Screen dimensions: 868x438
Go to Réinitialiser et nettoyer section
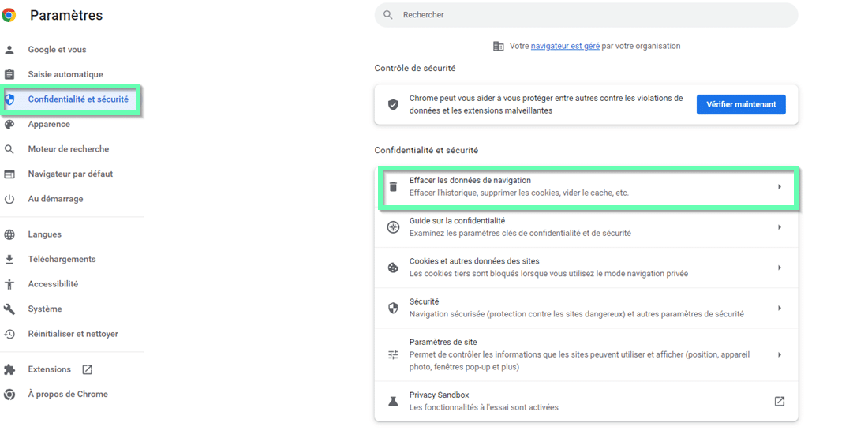73,334
